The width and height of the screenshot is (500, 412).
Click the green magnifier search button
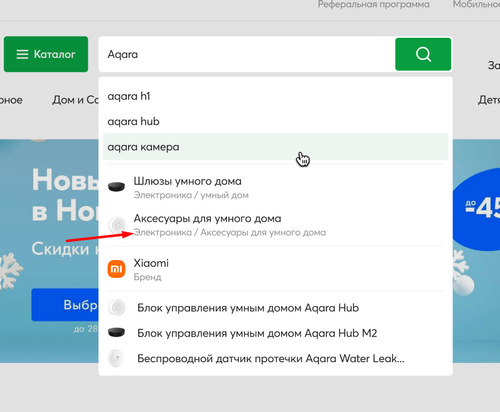(x=423, y=54)
